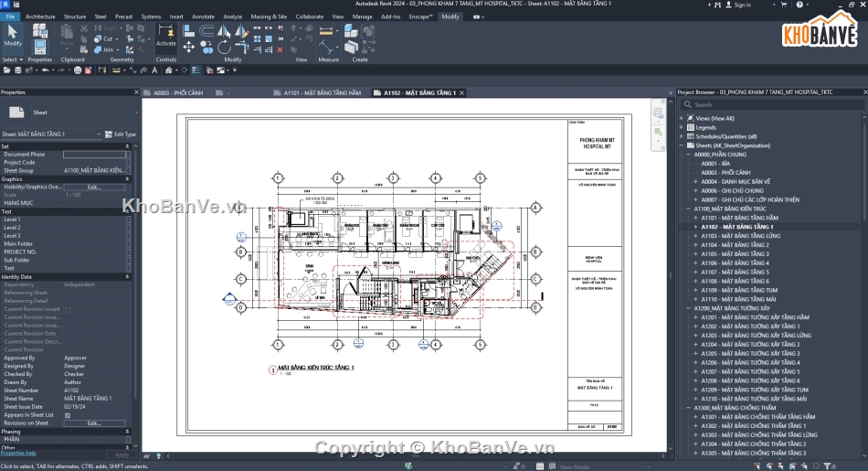The height and width of the screenshot is (471, 868).
Task: Click the Project Browser search field
Action: coord(772,105)
